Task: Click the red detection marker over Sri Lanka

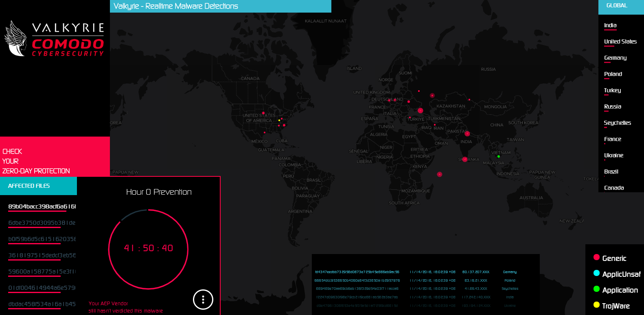Action: pyautogui.click(x=465, y=159)
